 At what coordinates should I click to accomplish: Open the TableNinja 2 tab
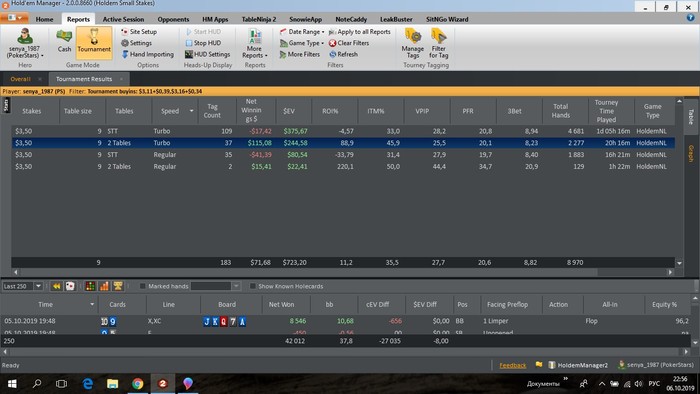(x=259, y=19)
